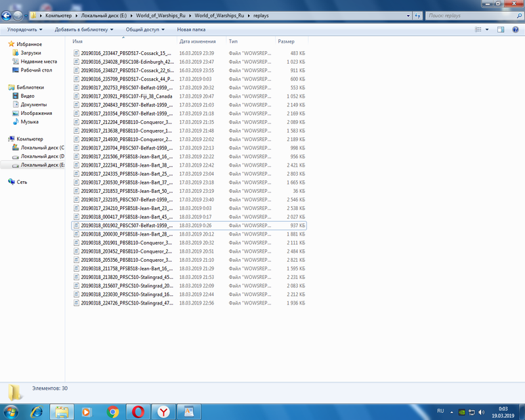Launch Google Chrome from the taskbar
Screen dimensions: 525x420
tap(113, 411)
